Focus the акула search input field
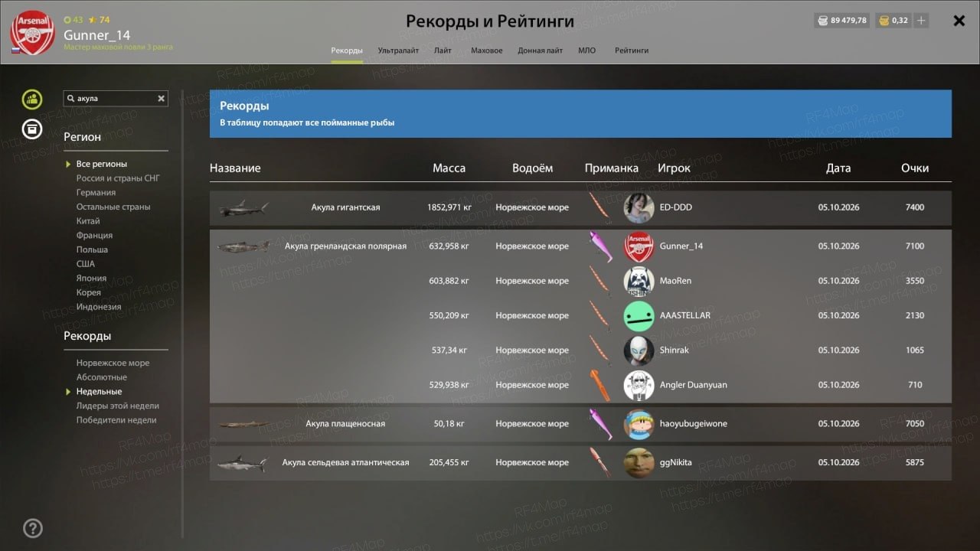The image size is (980, 551). click(116, 99)
